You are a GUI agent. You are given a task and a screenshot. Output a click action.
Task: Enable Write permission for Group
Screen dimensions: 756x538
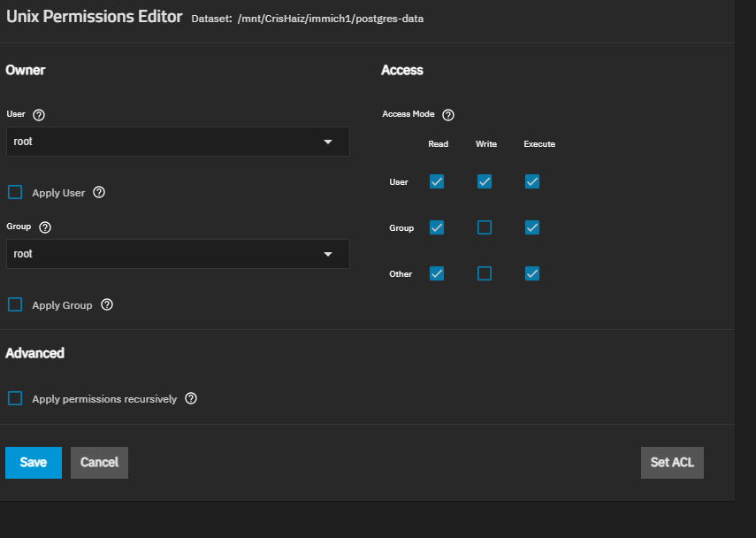click(x=485, y=227)
